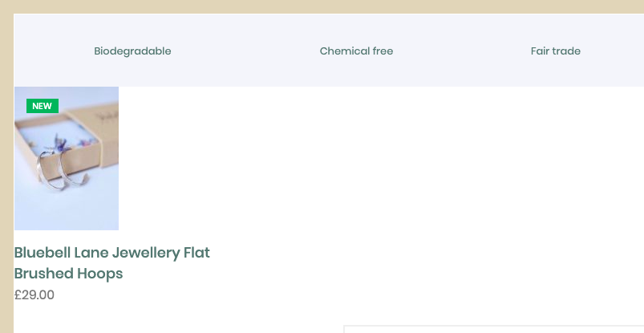Click the empty bordered box at the bottom right

click(x=494, y=329)
